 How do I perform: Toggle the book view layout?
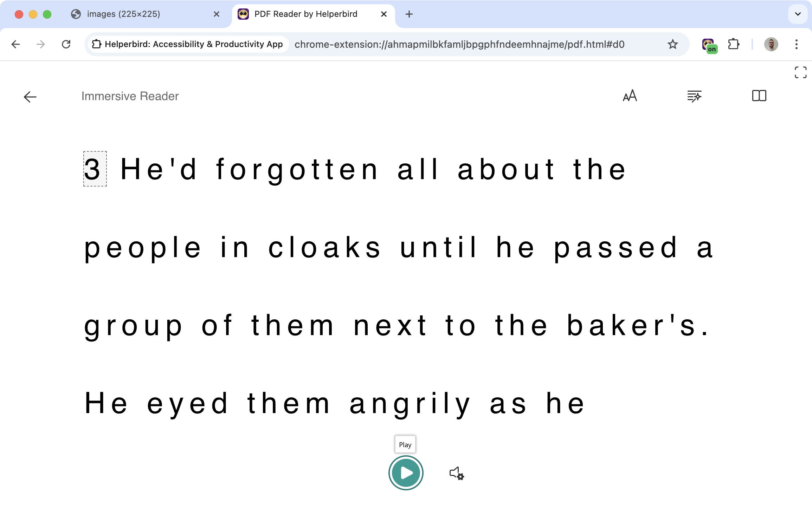(759, 96)
